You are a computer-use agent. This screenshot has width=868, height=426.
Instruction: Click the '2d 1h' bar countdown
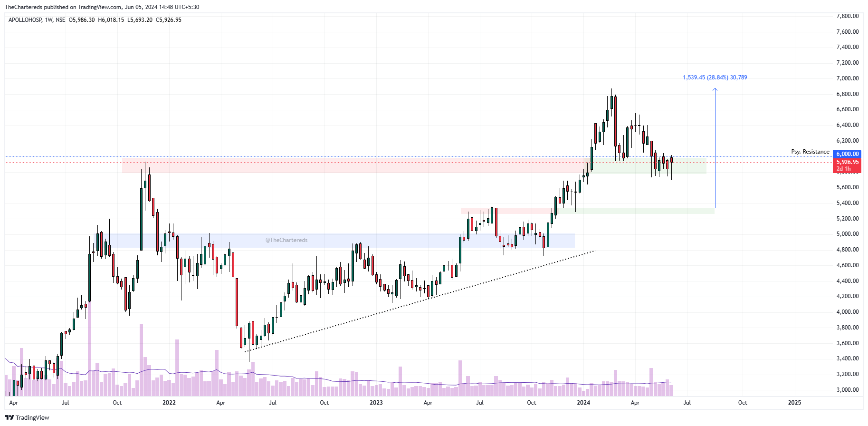(844, 169)
